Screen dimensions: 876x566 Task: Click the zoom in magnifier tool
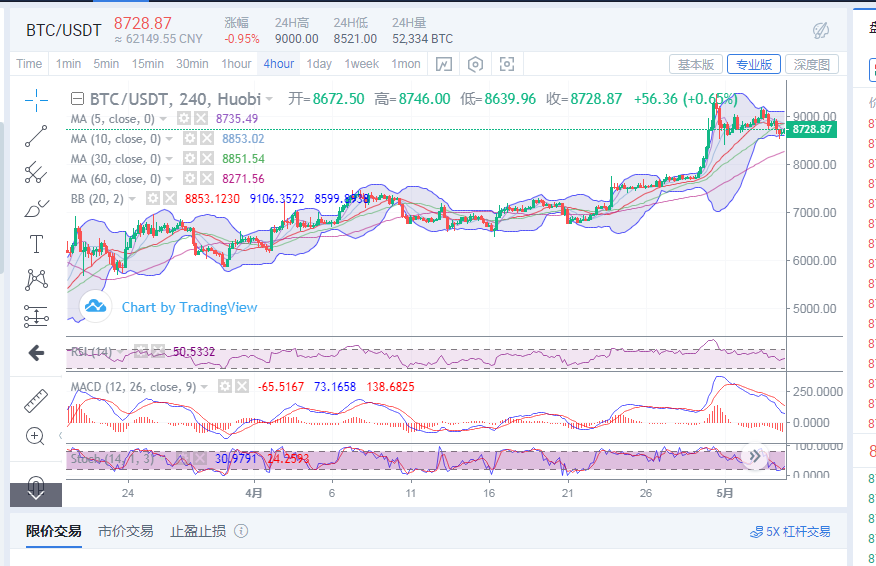(35, 436)
